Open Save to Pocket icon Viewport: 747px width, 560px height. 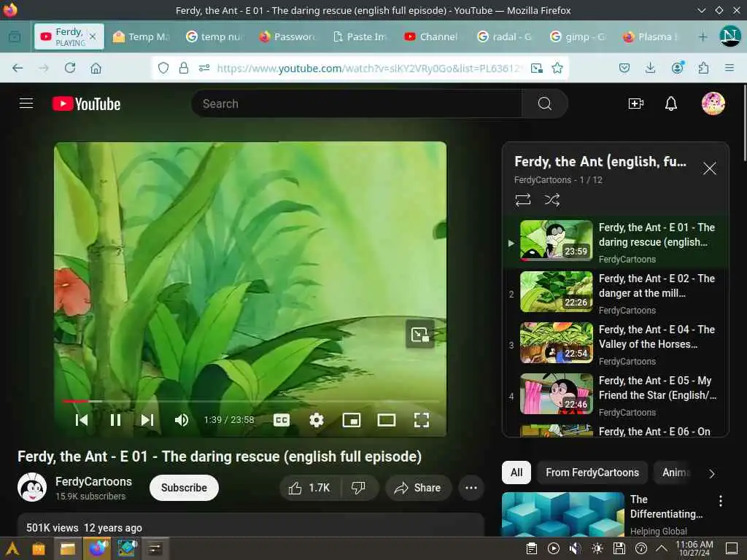[624, 68]
